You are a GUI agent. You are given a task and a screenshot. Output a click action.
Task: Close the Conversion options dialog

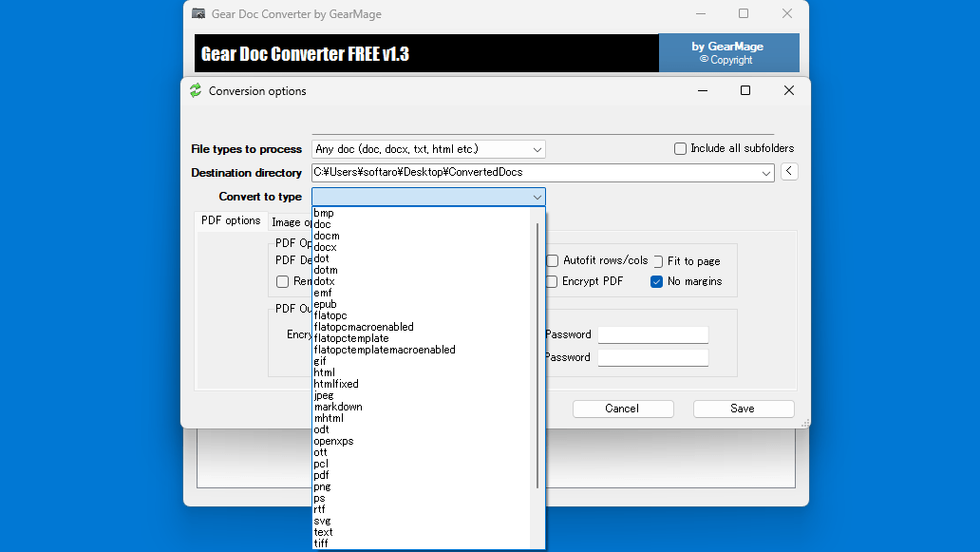pos(788,91)
